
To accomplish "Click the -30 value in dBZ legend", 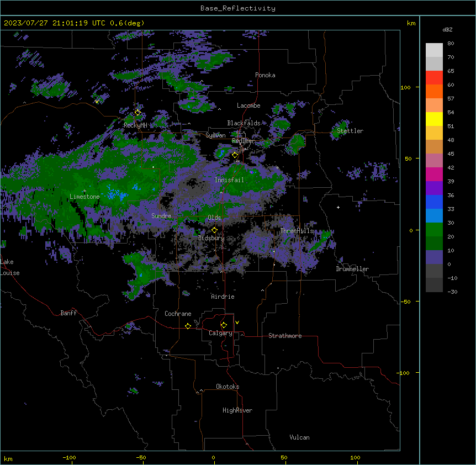I will [x=452, y=292].
